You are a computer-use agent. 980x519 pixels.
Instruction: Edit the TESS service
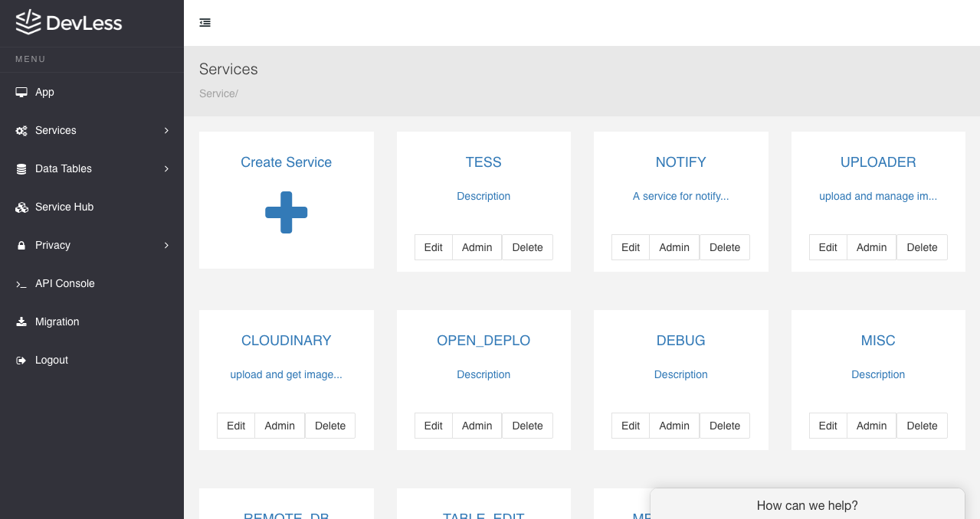tap(434, 247)
